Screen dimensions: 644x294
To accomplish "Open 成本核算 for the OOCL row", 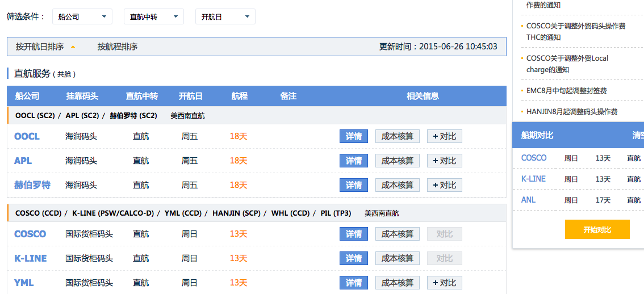I will (x=397, y=136).
